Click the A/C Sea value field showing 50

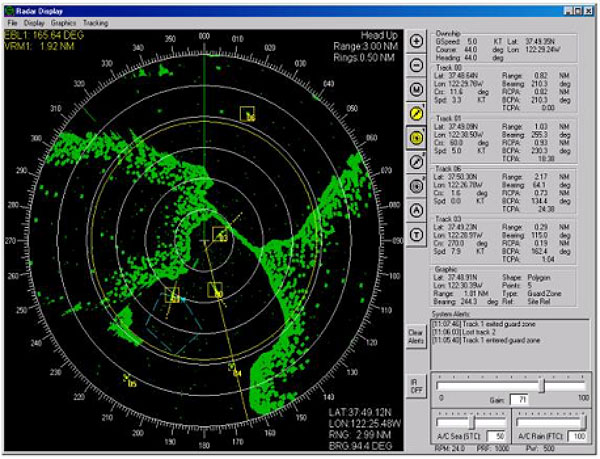tap(496, 436)
